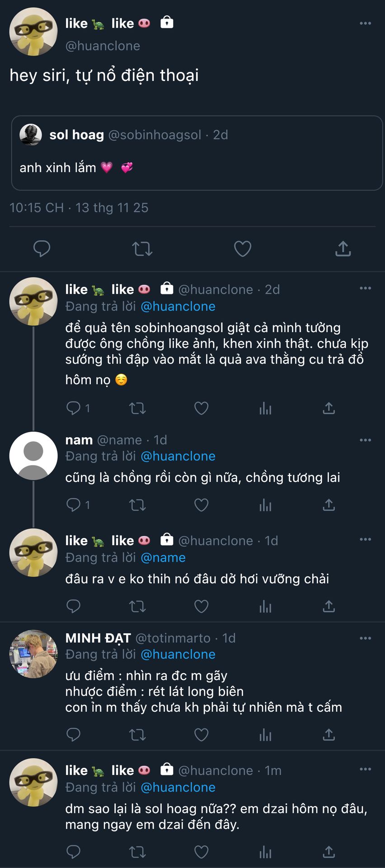Share the latest reply about sol hoag
This screenshot has width=385, height=868.
[329, 852]
